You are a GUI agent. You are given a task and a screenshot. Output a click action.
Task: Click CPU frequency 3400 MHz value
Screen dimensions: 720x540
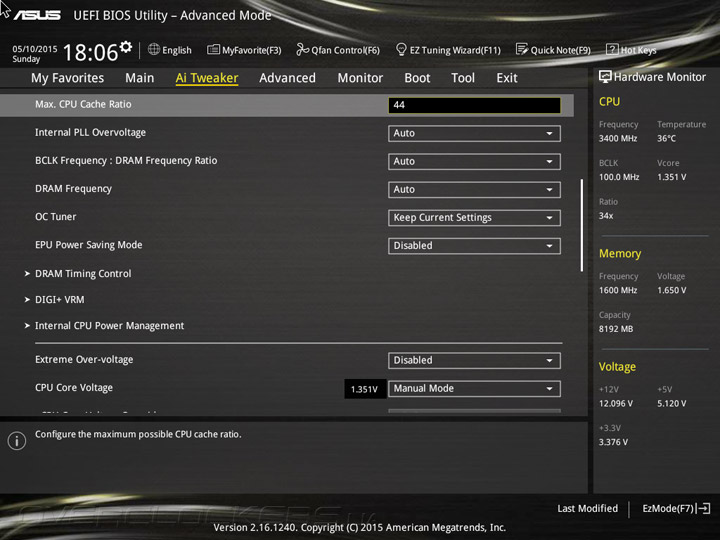click(618, 138)
